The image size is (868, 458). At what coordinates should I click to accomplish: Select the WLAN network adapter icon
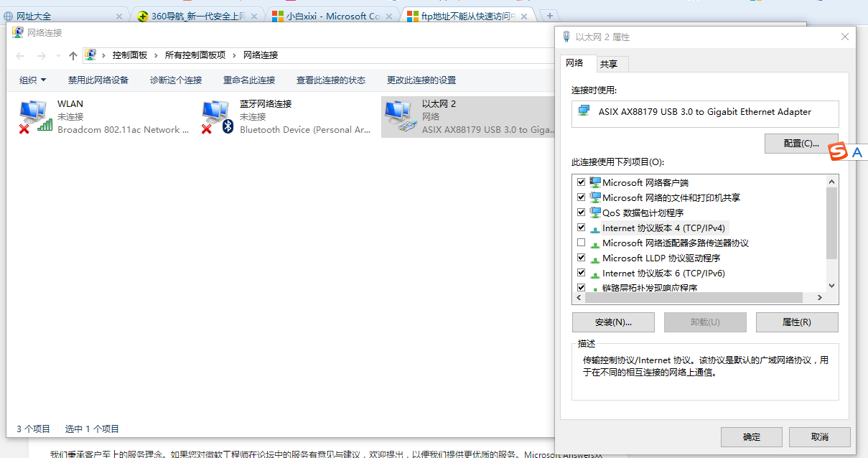pyautogui.click(x=32, y=113)
